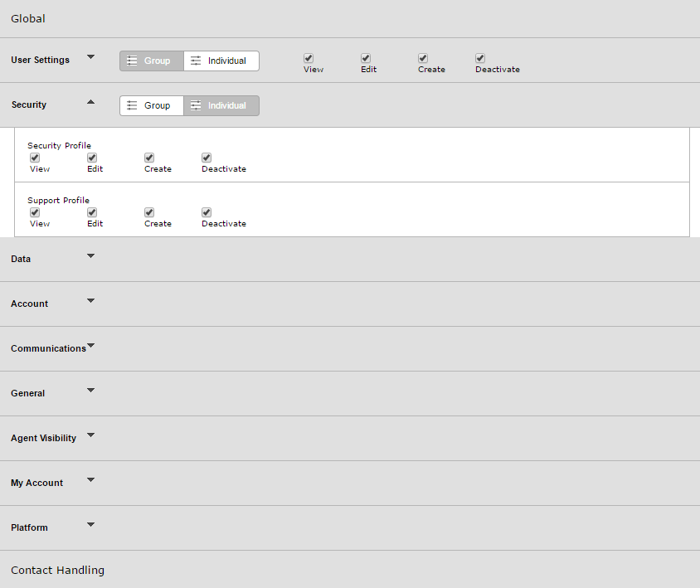Toggle Security Profile Edit checkbox
The height and width of the screenshot is (588, 700).
92,158
